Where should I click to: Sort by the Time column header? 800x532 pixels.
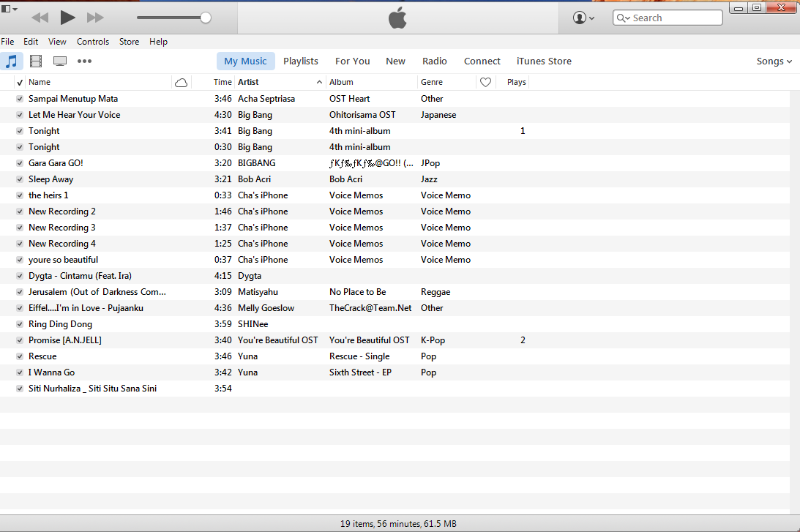223,82
